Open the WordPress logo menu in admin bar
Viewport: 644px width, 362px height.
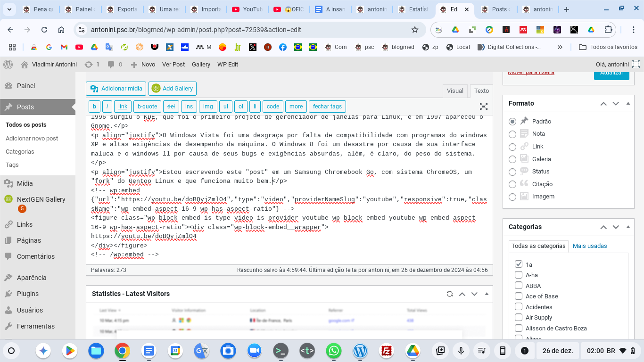(x=8, y=64)
